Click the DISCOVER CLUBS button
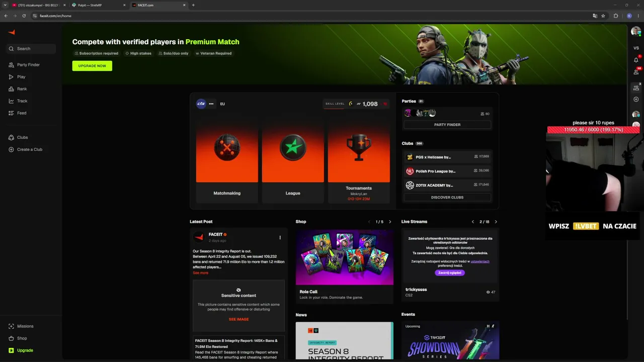This screenshot has width=644, height=362. tap(447, 198)
